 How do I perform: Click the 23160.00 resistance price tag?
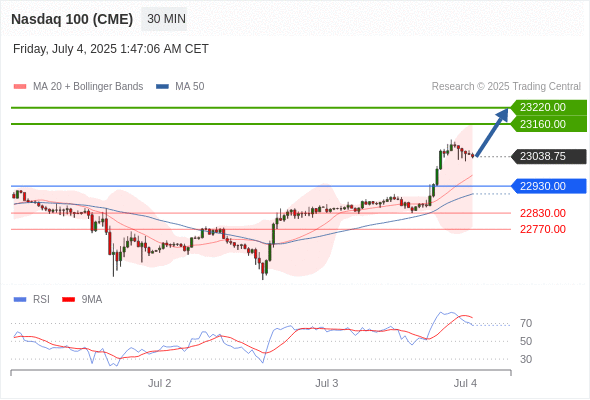[549, 124]
